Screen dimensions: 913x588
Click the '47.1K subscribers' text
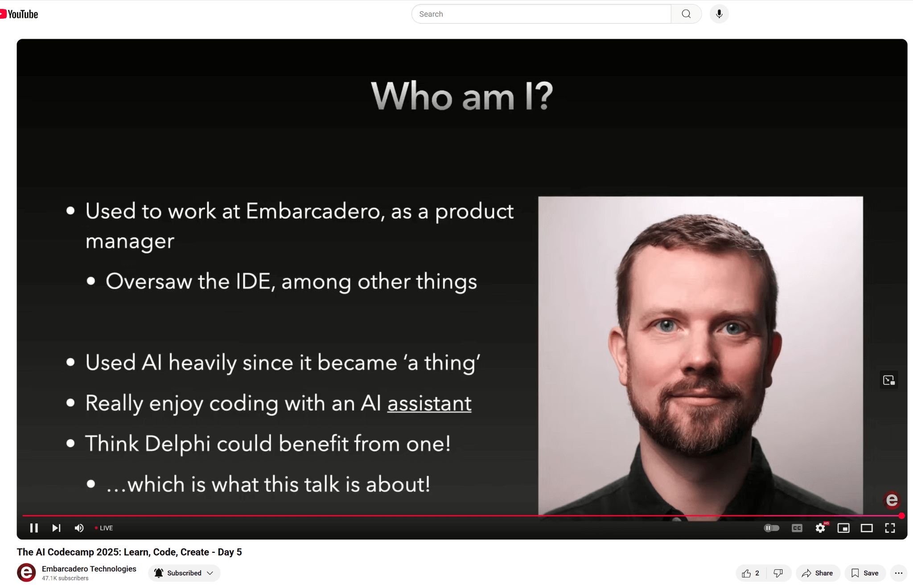(x=65, y=578)
